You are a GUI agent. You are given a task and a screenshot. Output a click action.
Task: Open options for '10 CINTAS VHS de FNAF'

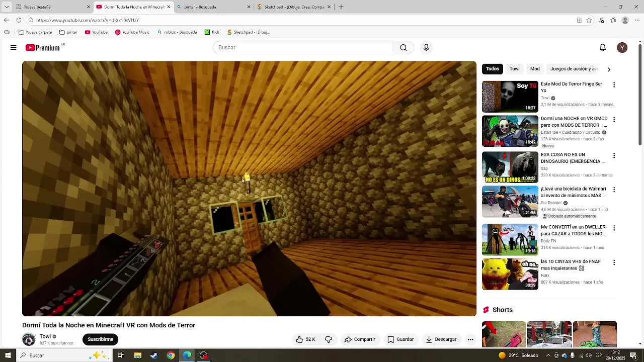[x=614, y=262]
